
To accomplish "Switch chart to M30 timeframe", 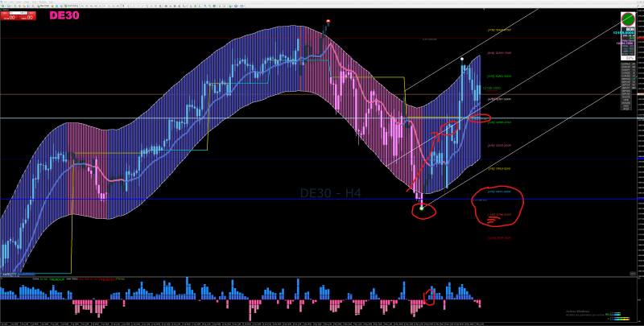I will [96, 6].
